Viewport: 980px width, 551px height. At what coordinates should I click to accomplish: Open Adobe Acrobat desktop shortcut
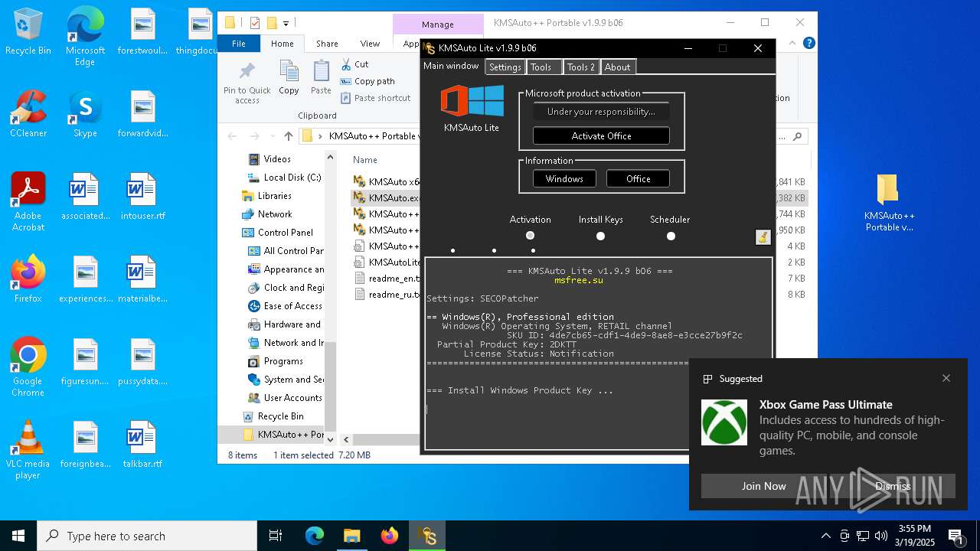point(28,202)
